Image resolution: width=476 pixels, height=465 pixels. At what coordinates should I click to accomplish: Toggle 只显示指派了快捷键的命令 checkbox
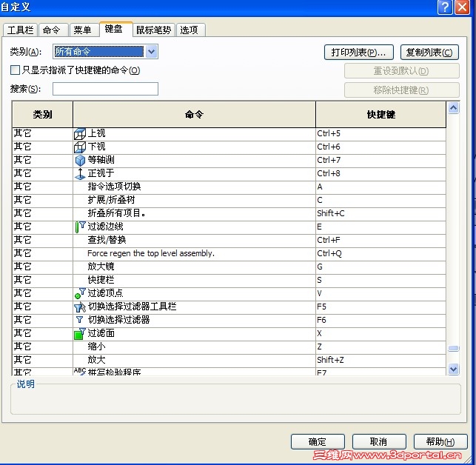[x=15, y=70]
